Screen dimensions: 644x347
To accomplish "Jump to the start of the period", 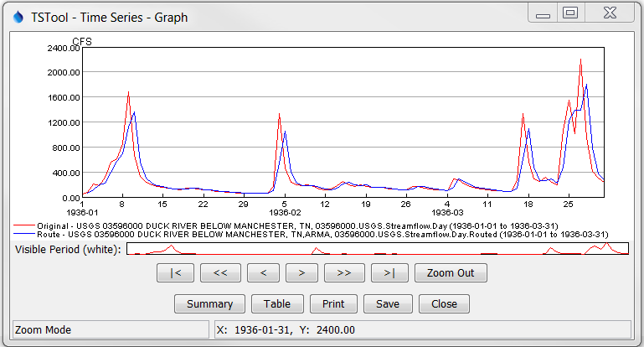I will coord(175,272).
